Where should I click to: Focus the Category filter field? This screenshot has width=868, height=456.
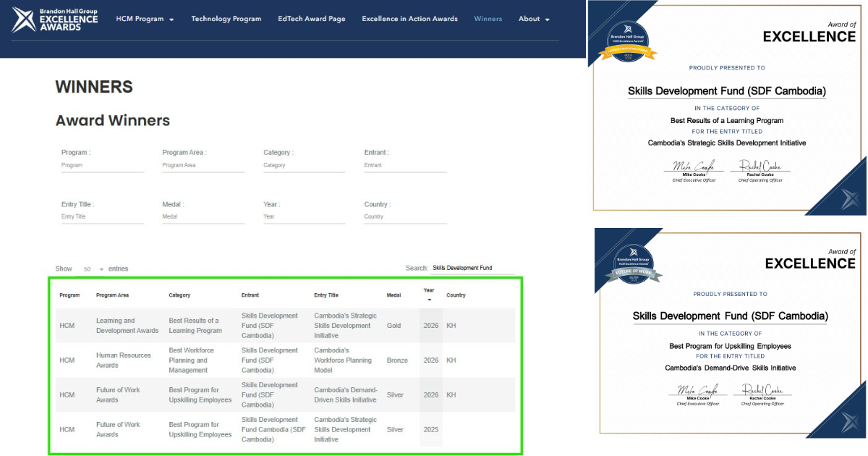click(x=305, y=166)
